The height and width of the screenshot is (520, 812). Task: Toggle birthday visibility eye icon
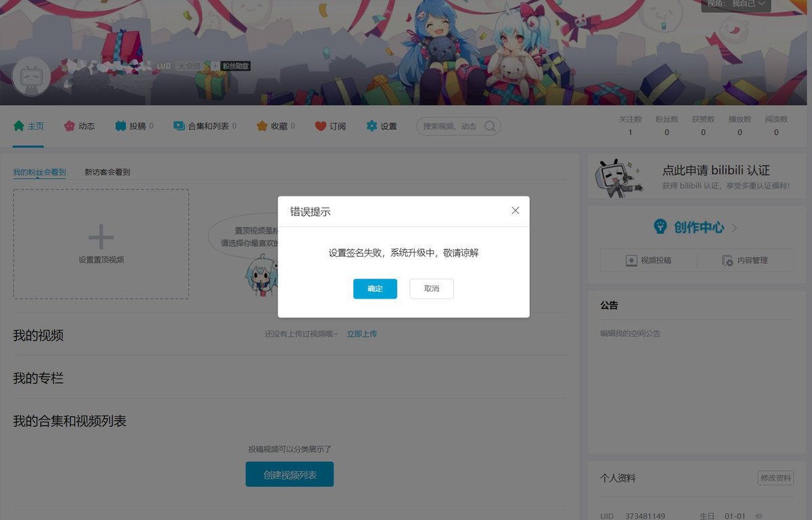[759, 516]
